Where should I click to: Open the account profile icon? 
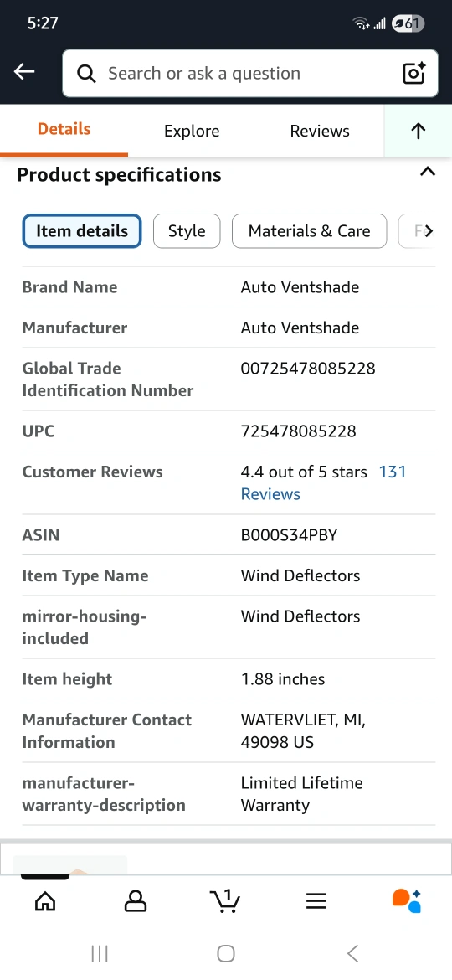tap(136, 900)
